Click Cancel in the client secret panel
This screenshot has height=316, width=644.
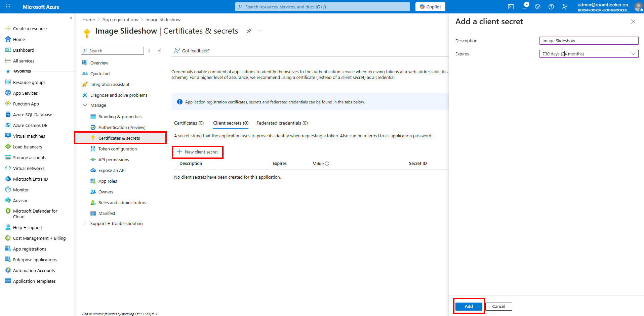pos(498,306)
